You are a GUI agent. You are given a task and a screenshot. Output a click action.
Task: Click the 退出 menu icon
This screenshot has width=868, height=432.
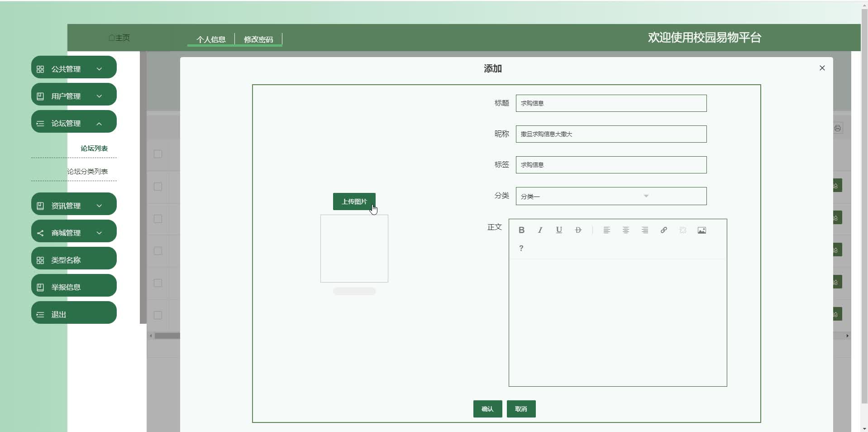(40, 315)
